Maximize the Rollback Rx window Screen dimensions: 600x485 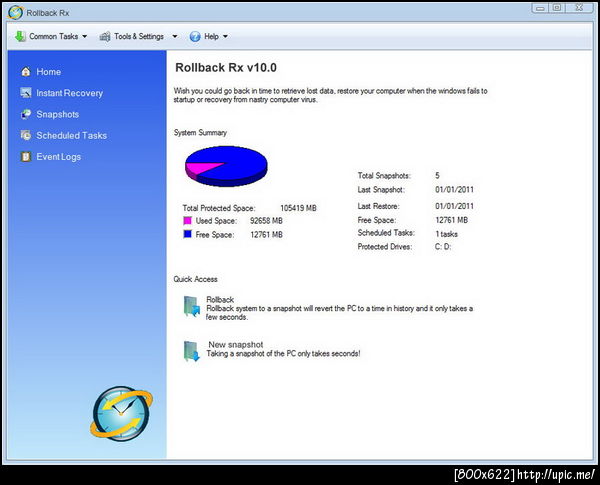click(557, 8)
